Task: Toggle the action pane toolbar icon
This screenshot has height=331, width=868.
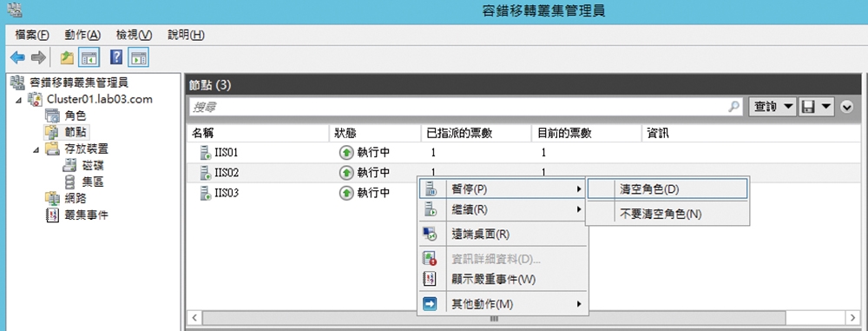Action: pos(138,57)
